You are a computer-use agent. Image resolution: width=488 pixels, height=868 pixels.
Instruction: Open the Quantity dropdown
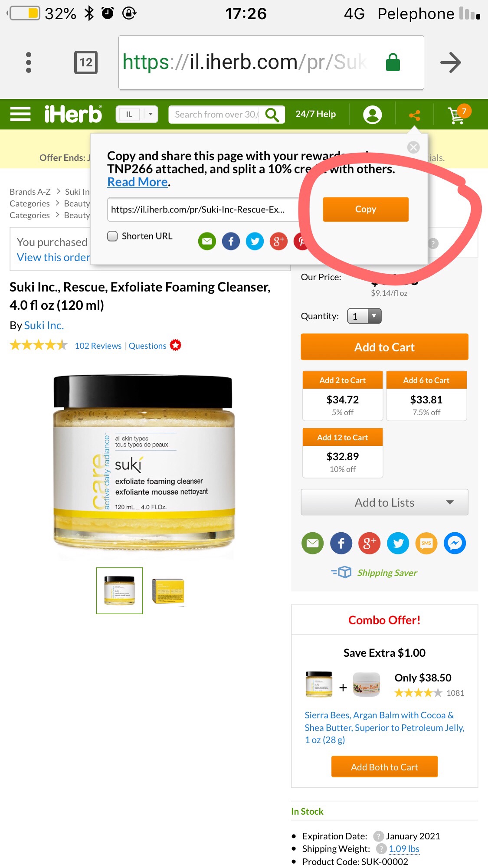tap(364, 316)
